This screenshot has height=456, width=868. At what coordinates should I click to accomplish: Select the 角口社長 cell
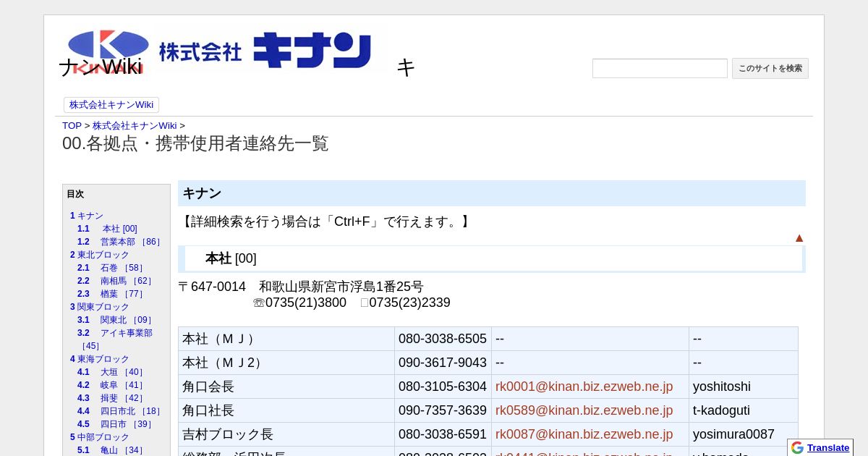(x=286, y=410)
